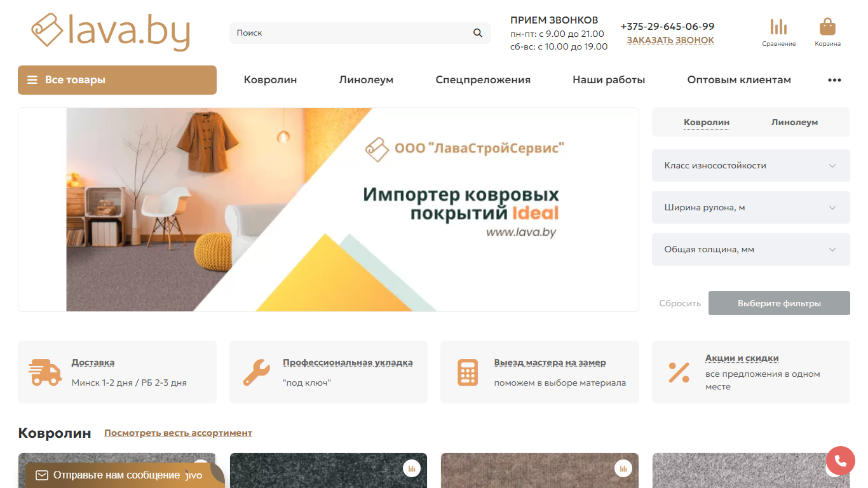Click the Импортер ковровых покрытий Ideal banner
This screenshot has height=488, width=868.
pyautogui.click(x=329, y=210)
